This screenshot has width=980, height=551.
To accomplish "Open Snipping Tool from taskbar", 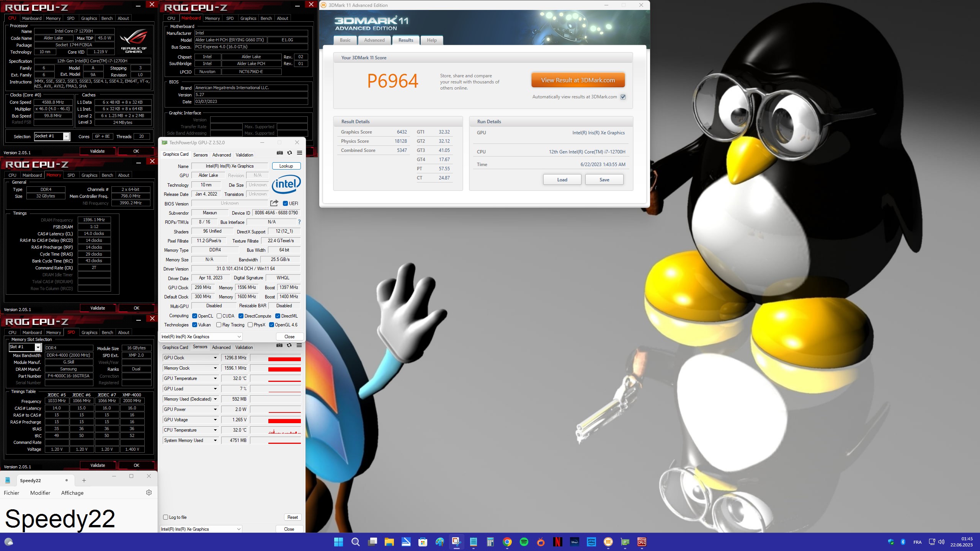I will [x=456, y=542].
